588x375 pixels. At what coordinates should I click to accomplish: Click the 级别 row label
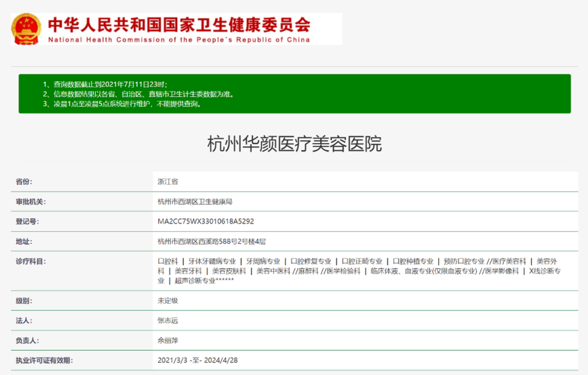[24, 301]
